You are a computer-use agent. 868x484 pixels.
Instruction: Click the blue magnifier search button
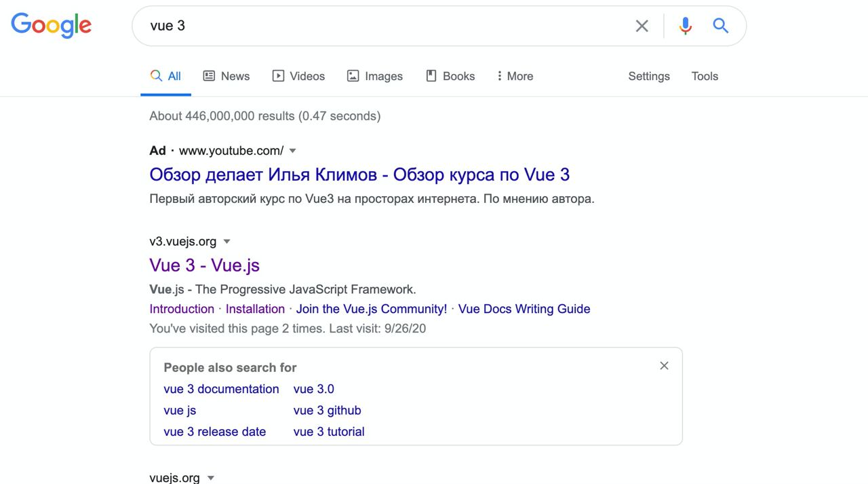pos(720,26)
